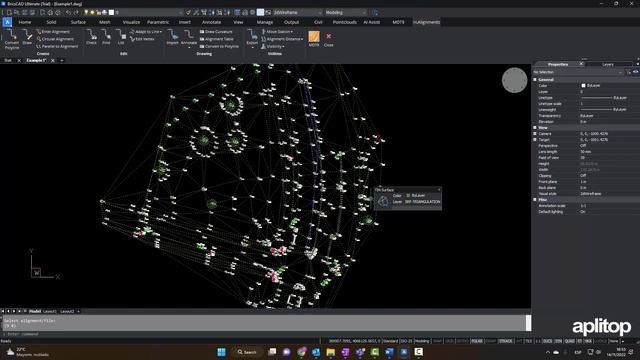
Task: Open the Move Station dropdown
Action: click(x=277, y=31)
